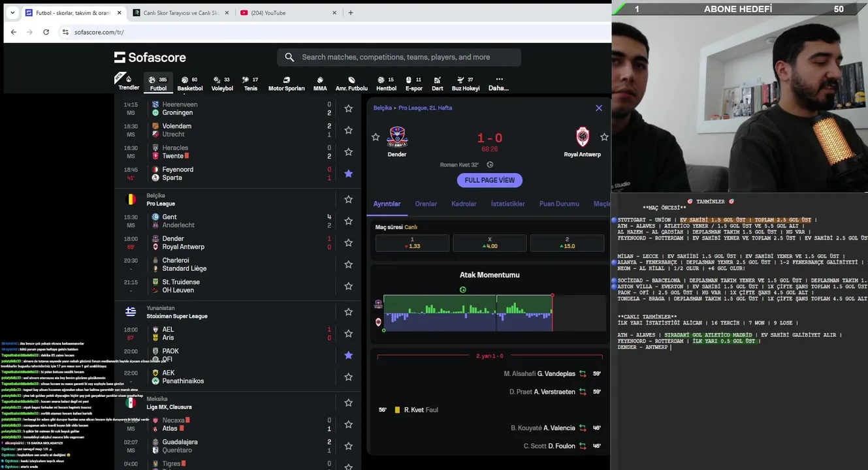Screen dimensions: 868x470
Task: Switch to the Kadrolar tab
Action: pos(464,204)
